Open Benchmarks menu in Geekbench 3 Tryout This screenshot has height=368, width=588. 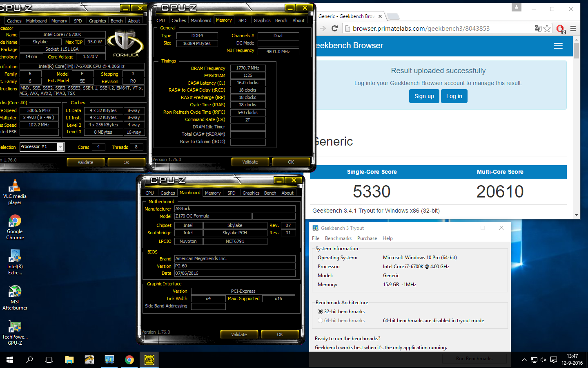point(338,238)
